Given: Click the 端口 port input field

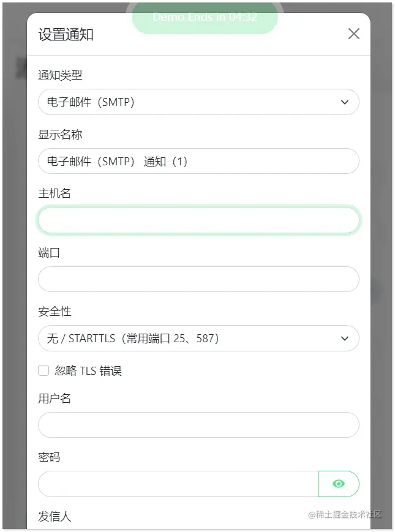Looking at the screenshot, I should coord(198,279).
